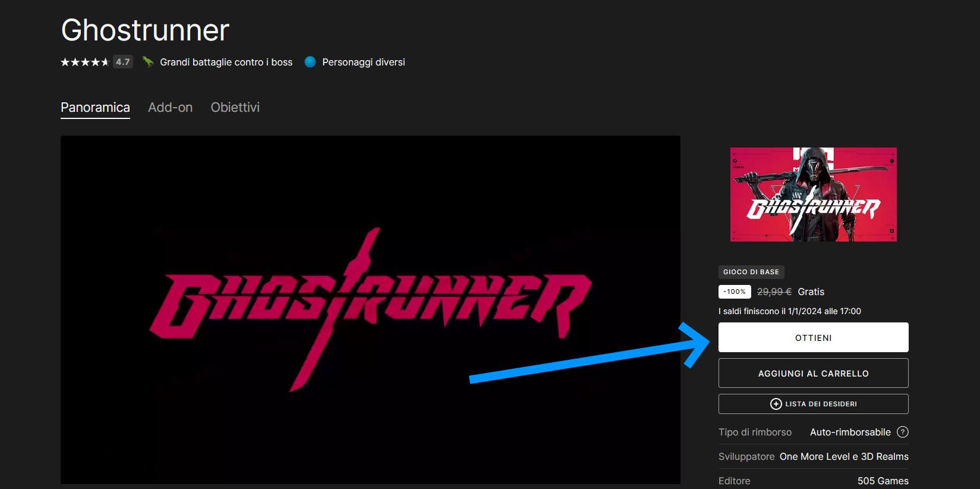Open the Obiettivi tab
980x489 pixels.
[235, 108]
